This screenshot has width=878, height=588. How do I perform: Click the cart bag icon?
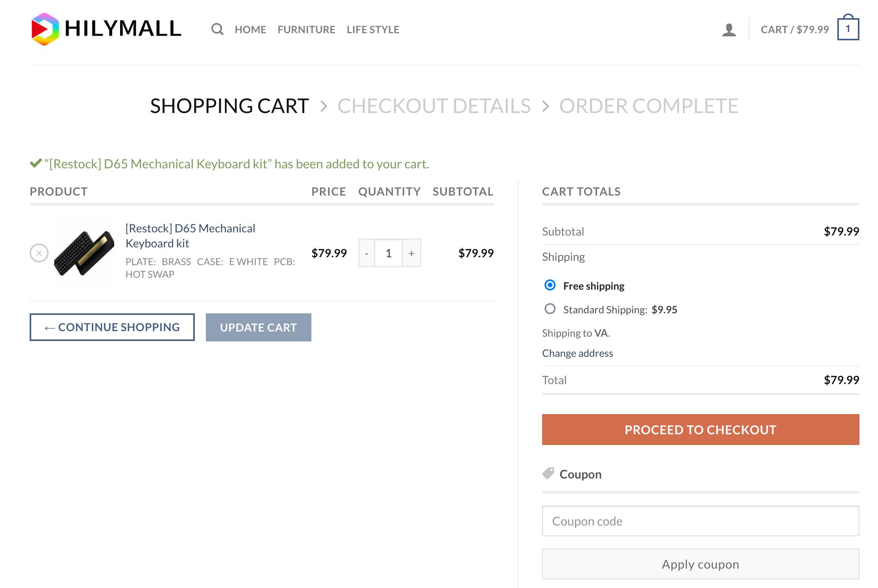tap(848, 29)
